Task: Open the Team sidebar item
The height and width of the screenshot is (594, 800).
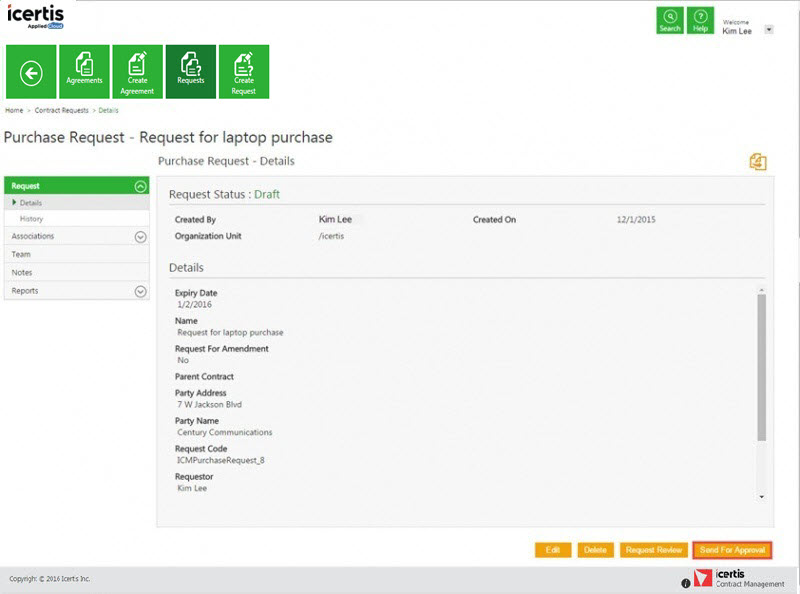Action: pos(21,255)
